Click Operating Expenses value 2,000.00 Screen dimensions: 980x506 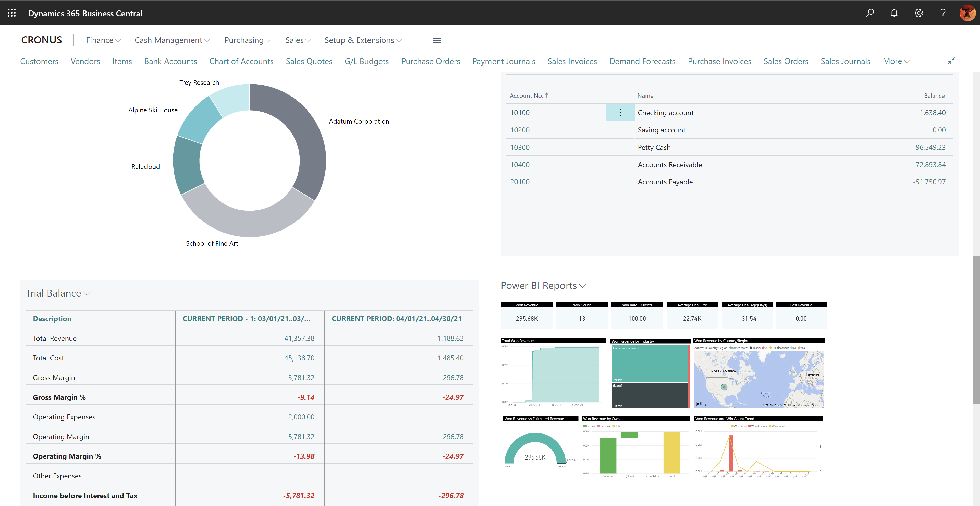point(301,417)
